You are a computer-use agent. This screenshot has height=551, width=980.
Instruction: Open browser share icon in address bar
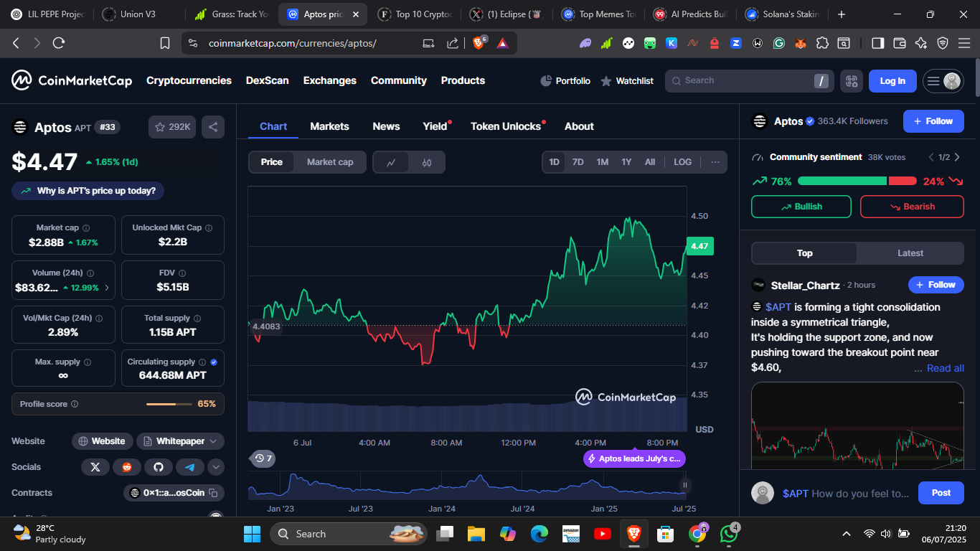click(x=452, y=43)
